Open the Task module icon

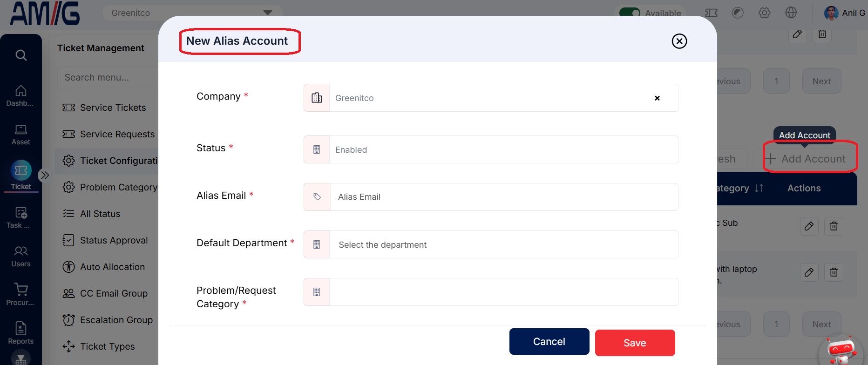tap(20, 217)
